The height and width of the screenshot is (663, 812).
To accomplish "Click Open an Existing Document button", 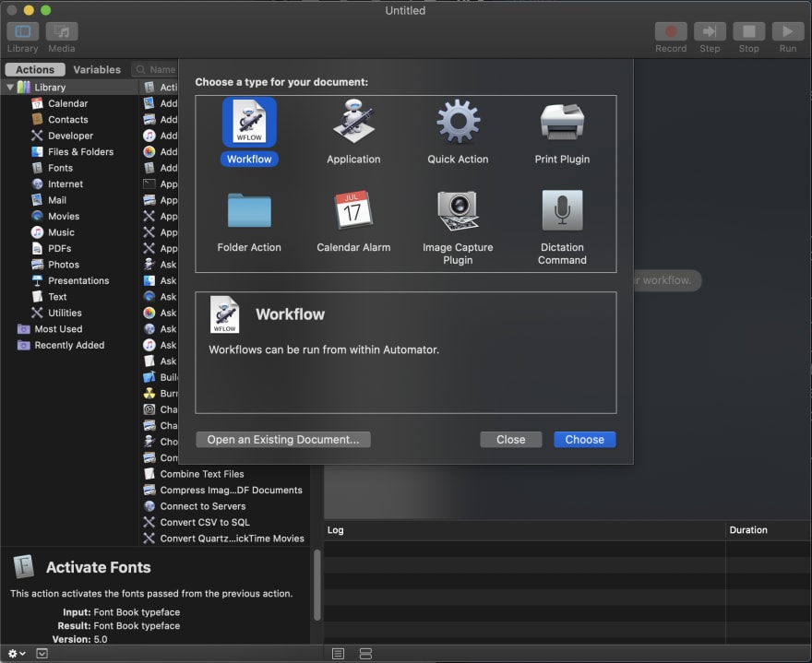I will (x=283, y=440).
